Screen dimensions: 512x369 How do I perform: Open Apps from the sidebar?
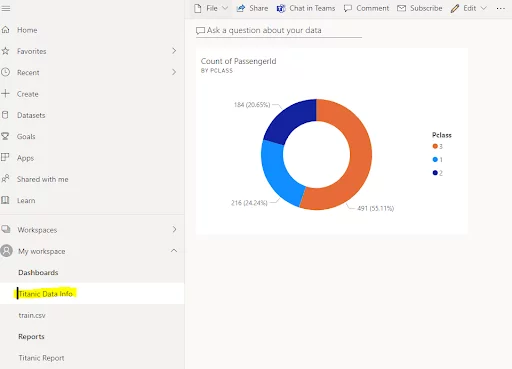tap(25, 158)
